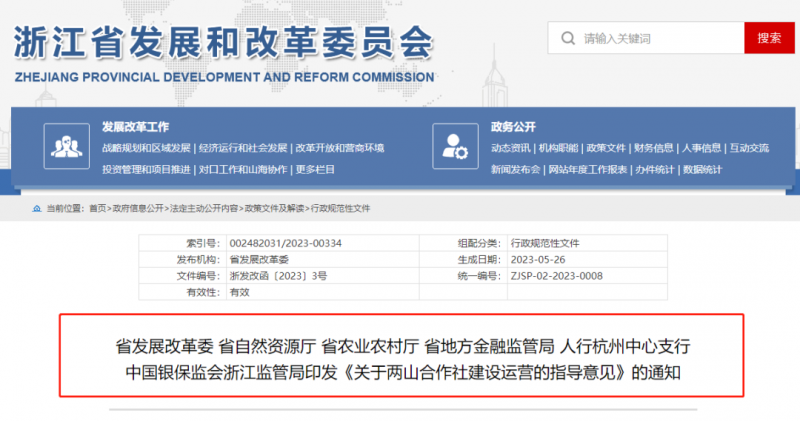
Task: Open the 发展改革工作 heading
Action: (x=135, y=127)
